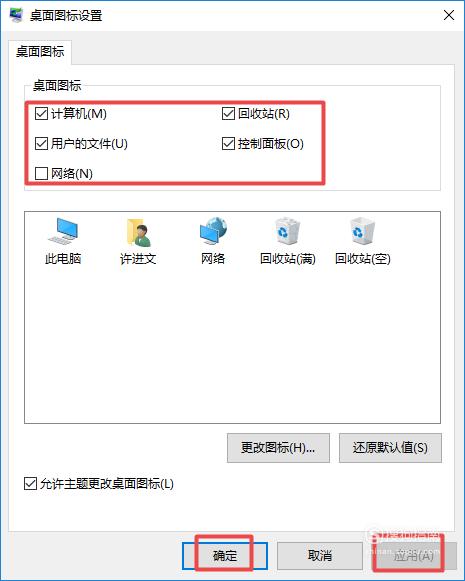Select the 回收站(空) empty recycle bin icon
The image size is (465, 581).
[362, 241]
